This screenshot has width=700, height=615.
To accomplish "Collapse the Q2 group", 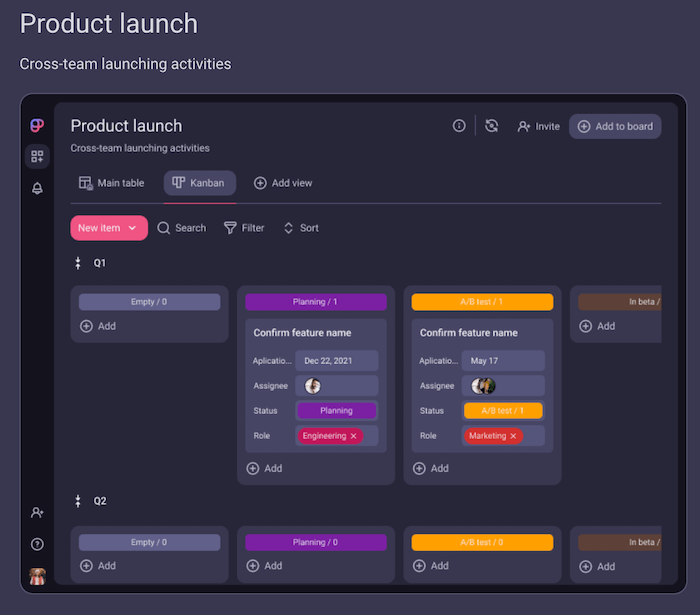I will click(x=78, y=501).
